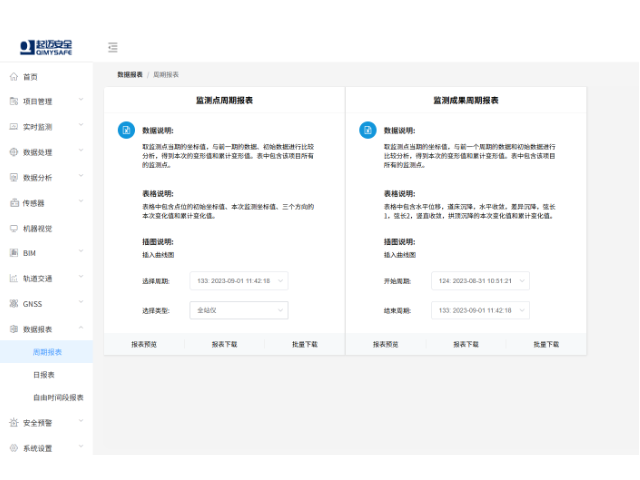Click 批量下载 under 监测成果周期报表

pyautogui.click(x=546, y=344)
